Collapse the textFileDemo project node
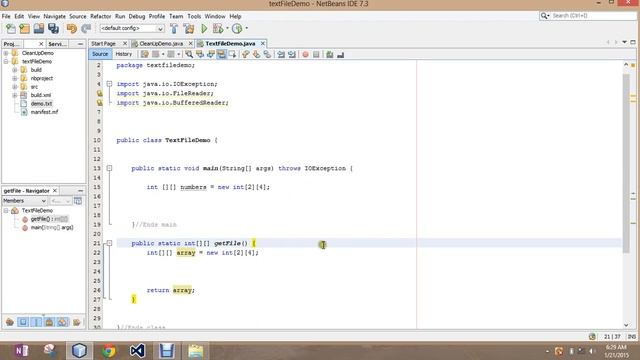The image size is (640, 360). pos(6,61)
